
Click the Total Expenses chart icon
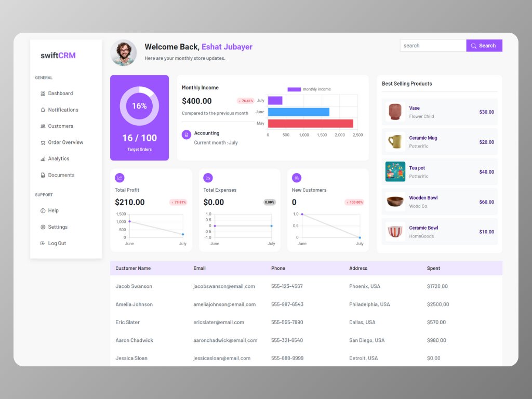point(208,178)
